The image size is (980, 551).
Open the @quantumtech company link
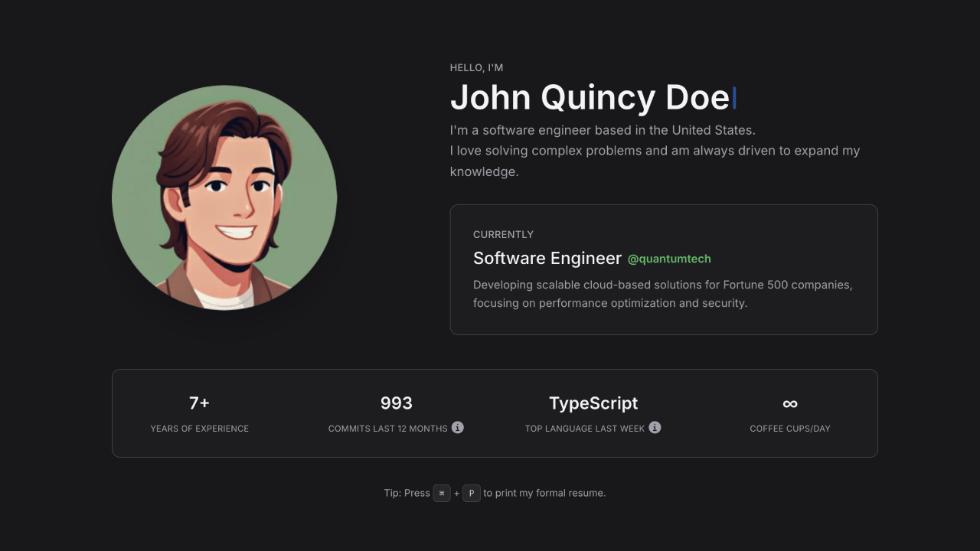tap(669, 259)
